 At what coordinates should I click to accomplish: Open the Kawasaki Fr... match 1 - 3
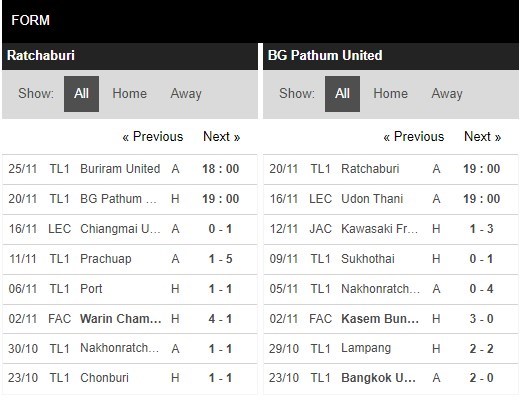click(x=391, y=229)
